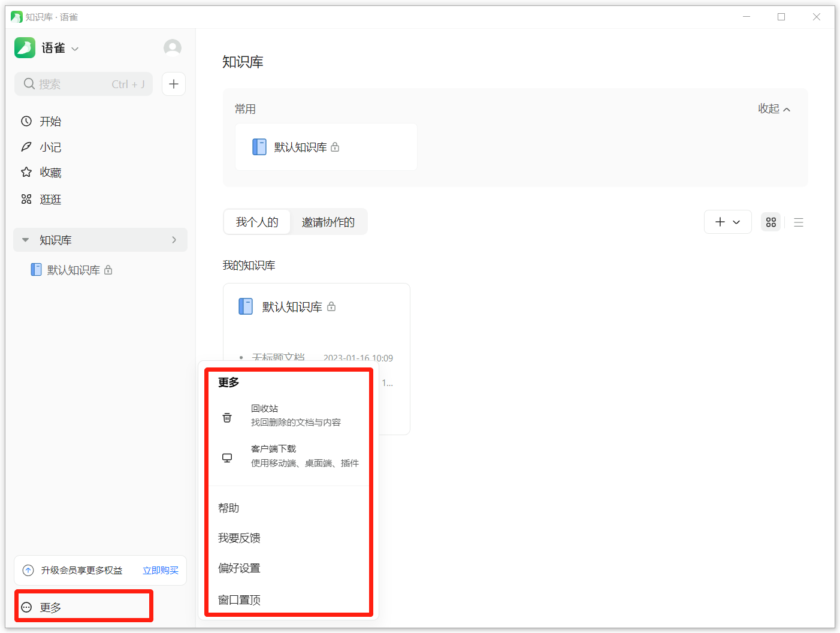Open 小记 notes in sidebar
Image resolution: width=840 pixels, height=633 pixels.
pos(50,147)
